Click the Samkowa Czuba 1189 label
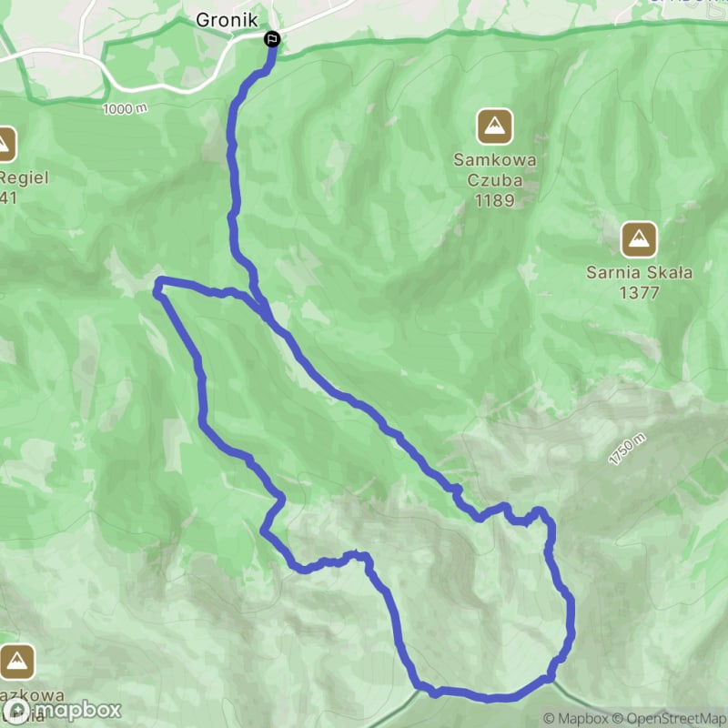The width and height of the screenshot is (728, 728). tap(495, 179)
